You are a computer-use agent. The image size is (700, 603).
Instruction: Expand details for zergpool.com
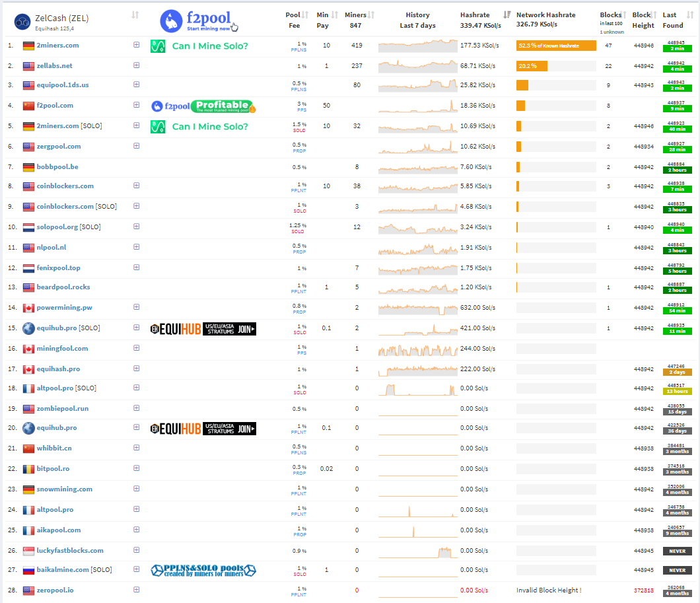point(137,146)
